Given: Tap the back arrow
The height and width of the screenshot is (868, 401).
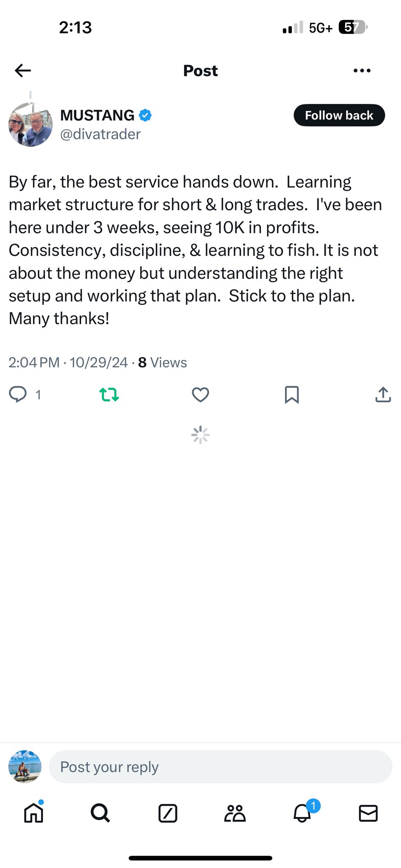Looking at the screenshot, I should [23, 70].
